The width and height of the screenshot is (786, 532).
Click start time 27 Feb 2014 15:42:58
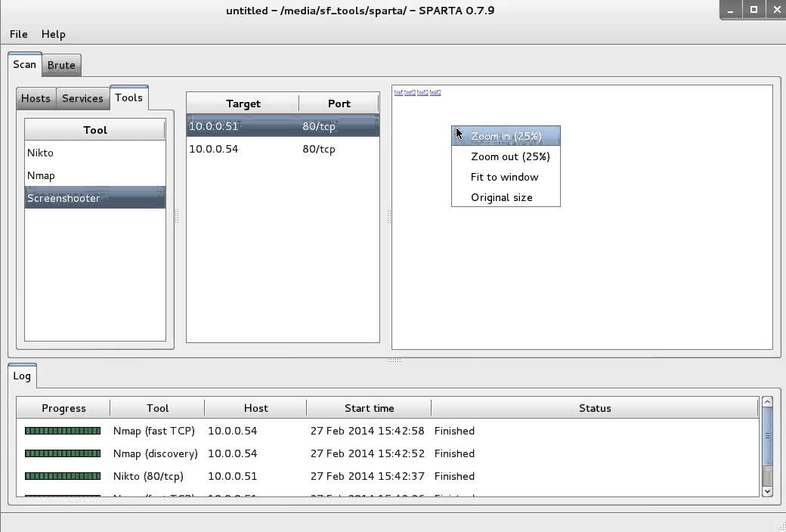point(367,431)
